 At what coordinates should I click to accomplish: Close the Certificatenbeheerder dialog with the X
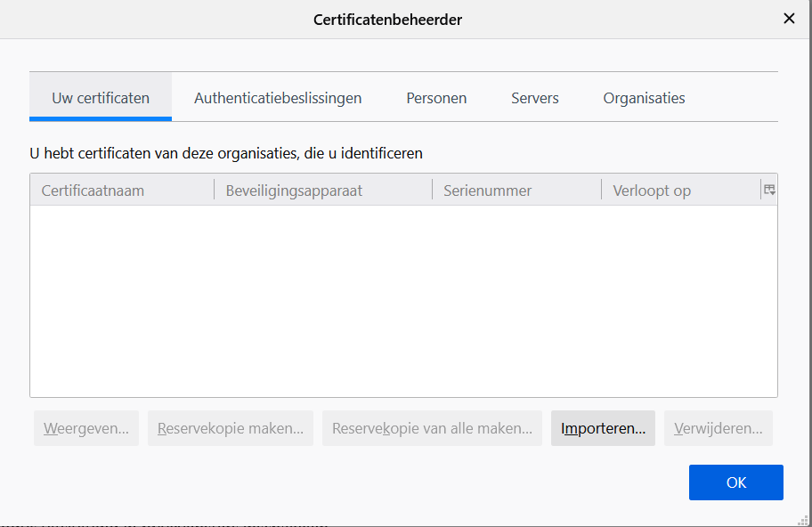[x=788, y=19]
